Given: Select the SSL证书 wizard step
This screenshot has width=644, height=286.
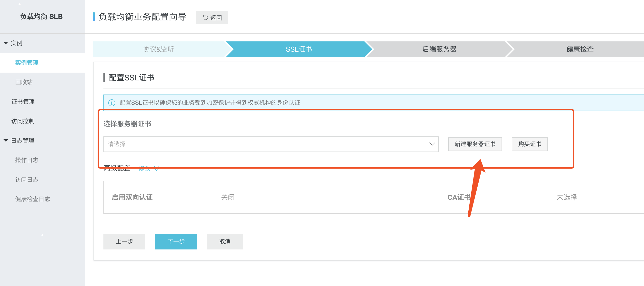Looking at the screenshot, I should [x=299, y=49].
